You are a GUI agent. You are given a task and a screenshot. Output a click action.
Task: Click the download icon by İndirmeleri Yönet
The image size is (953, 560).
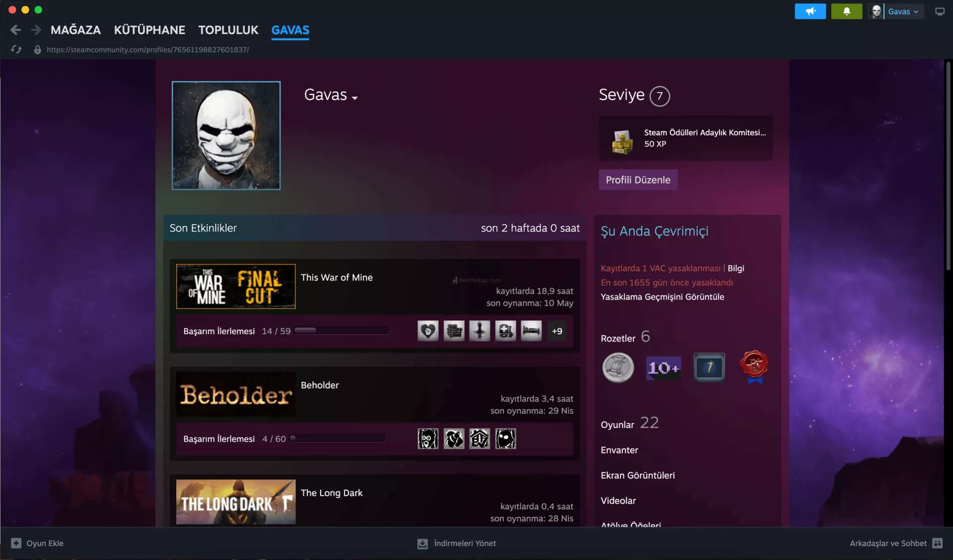(x=422, y=544)
